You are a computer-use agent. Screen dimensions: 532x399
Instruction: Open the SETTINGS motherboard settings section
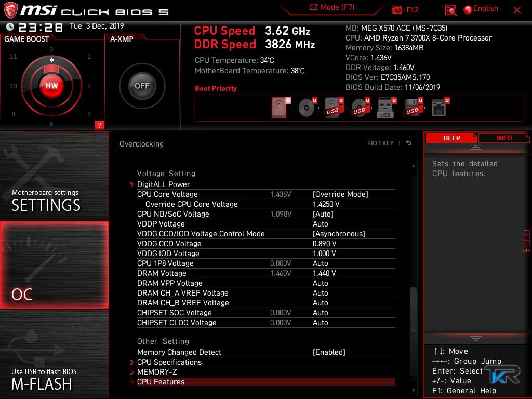54,176
